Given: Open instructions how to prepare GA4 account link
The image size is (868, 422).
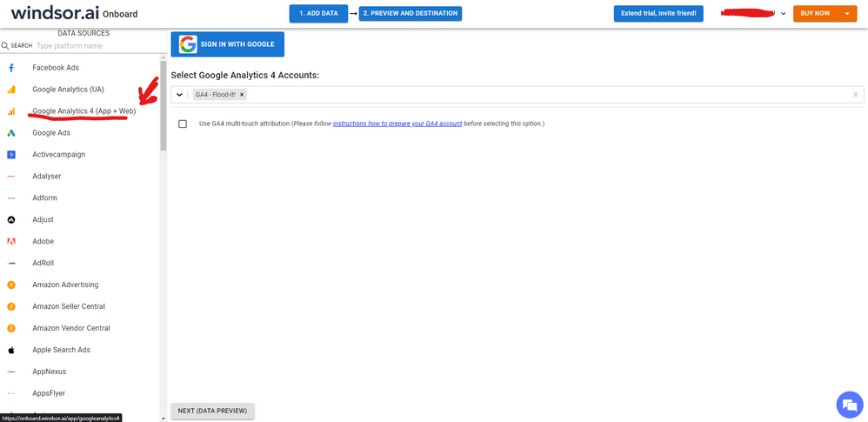Looking at the screenshot, I should [397, 124].
